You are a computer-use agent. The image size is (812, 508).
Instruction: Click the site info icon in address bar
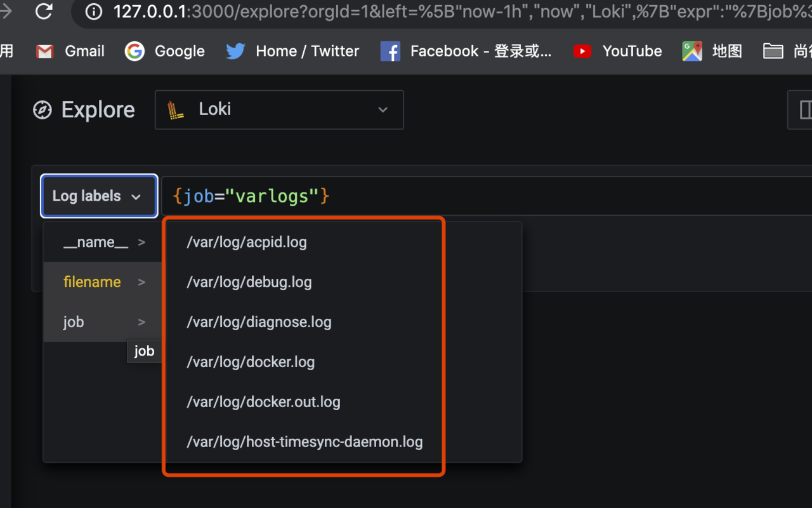pos(94,11)
